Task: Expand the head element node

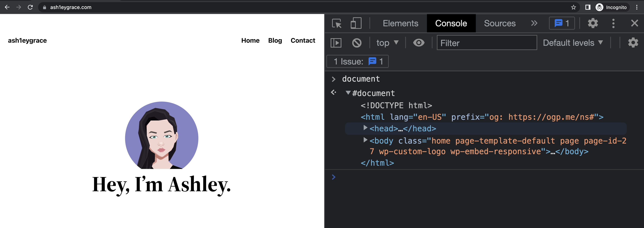Action: pyautogui.click(x=365, y=128)
